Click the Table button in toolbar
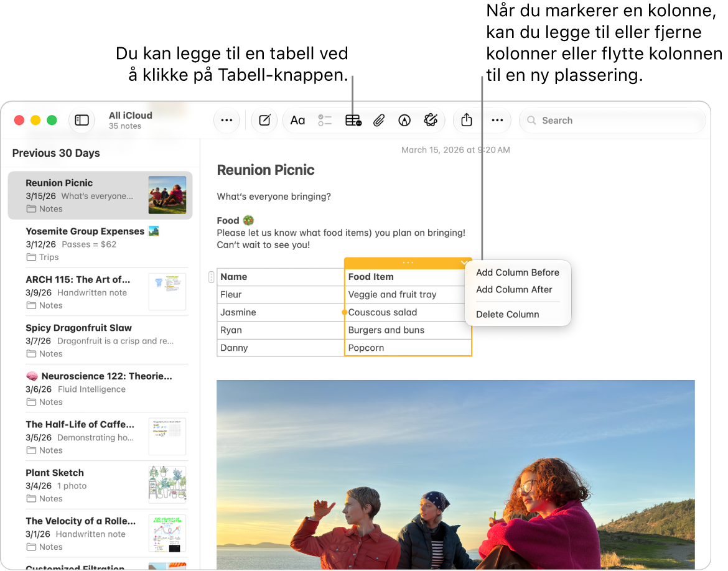 pyautogui.click(x=353, y=121)
